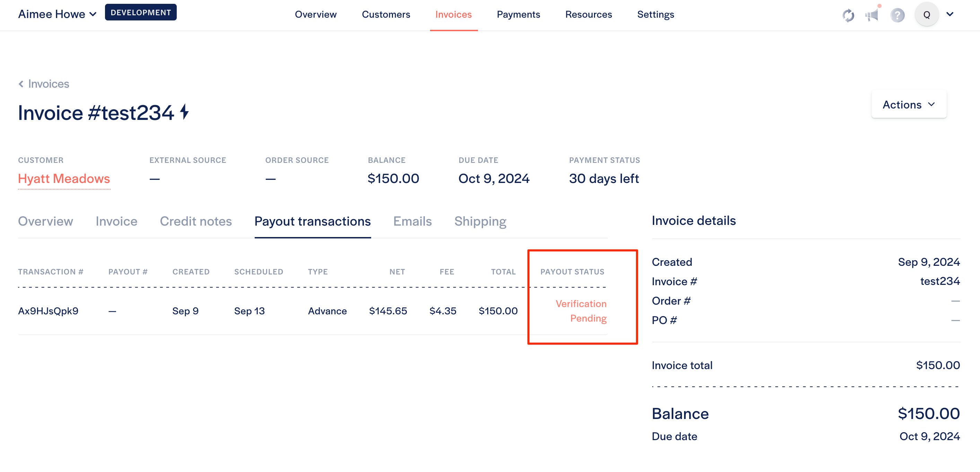Select transaction Ax9HJsQpk9 row
The width and height of the screenshot is (980, 472).
tap(312, 311)
